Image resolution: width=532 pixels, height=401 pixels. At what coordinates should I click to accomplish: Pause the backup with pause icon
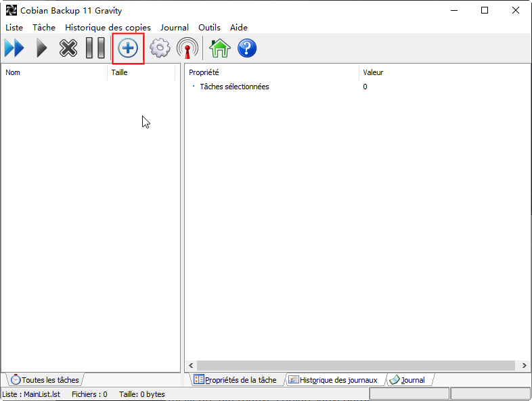pos(95,48)
